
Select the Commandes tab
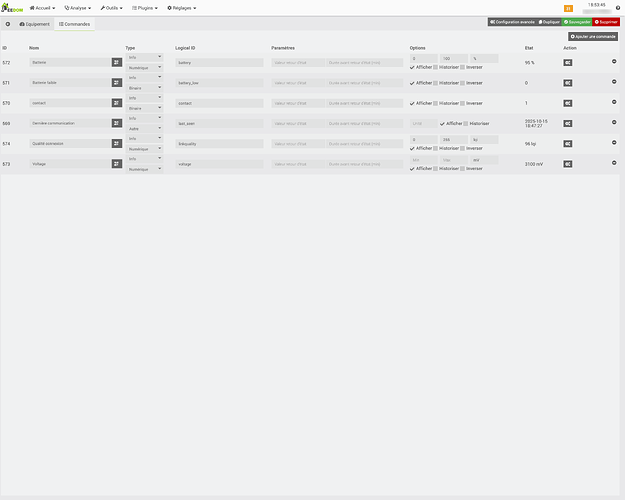pos(75,24)
